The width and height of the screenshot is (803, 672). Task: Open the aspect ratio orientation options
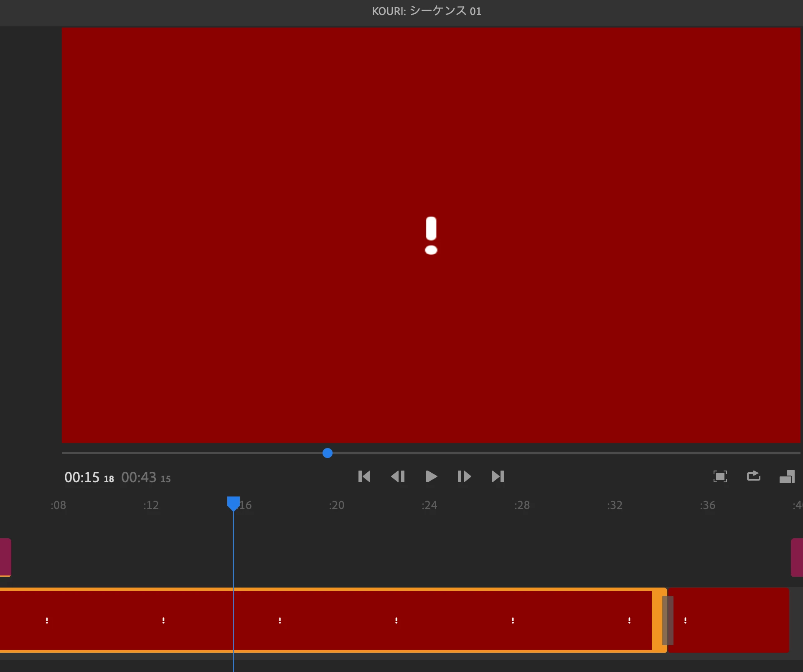[787, 476]
